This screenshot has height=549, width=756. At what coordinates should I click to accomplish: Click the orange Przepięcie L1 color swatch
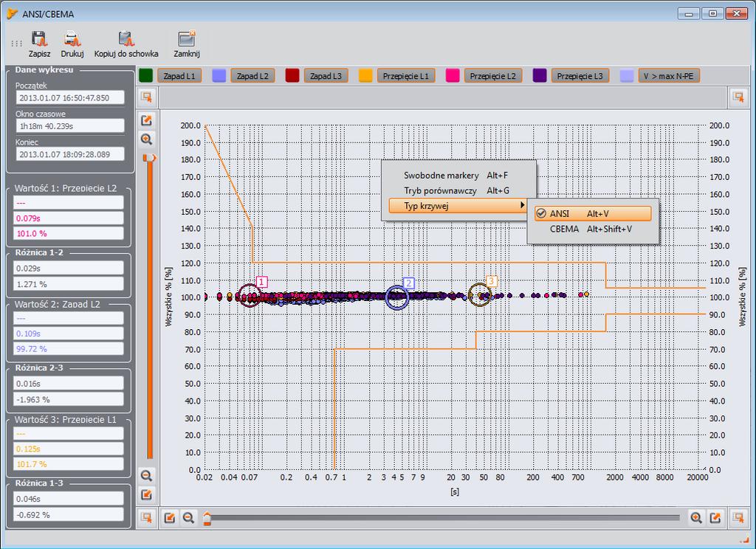coord(365,76)
